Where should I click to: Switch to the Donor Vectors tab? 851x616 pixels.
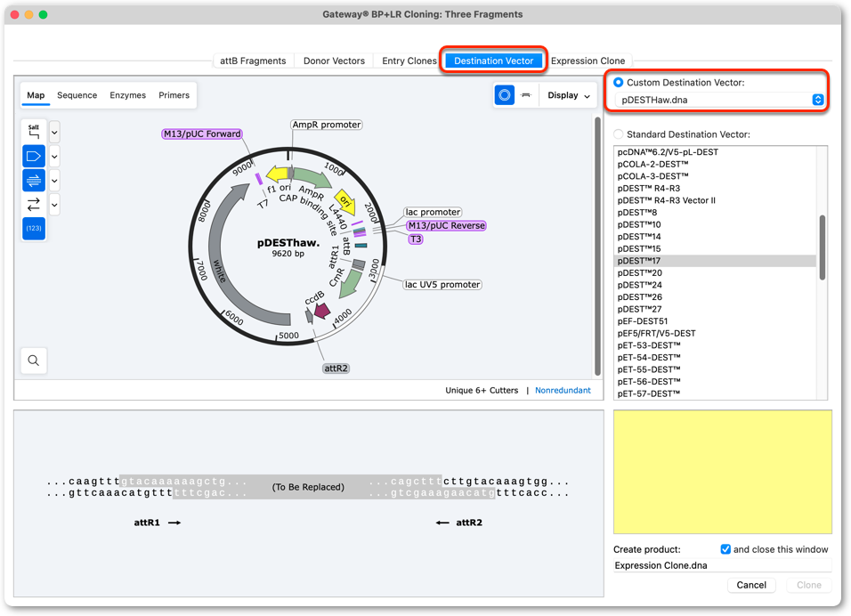pyautogui.click(x=334, y=61)
